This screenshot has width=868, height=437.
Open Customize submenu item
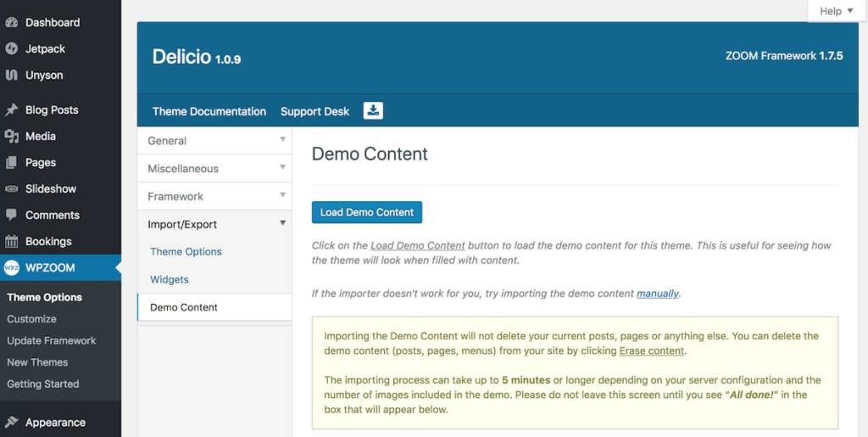[31, 319]
